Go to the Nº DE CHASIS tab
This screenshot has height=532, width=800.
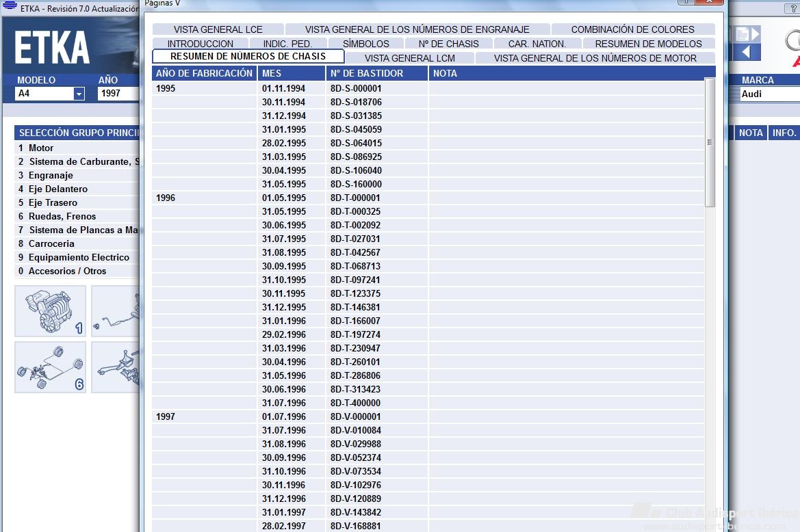(x=448, y=44)
